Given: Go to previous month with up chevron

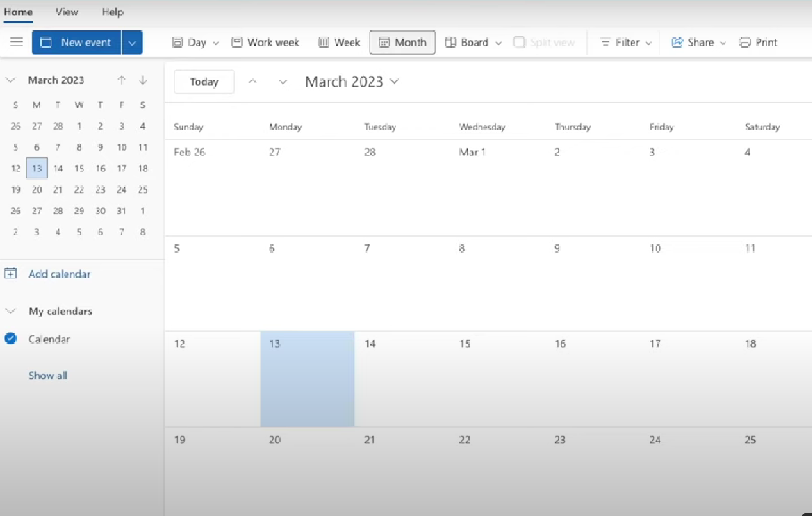Looking at the screenshot, I should (x=253, y=81).
